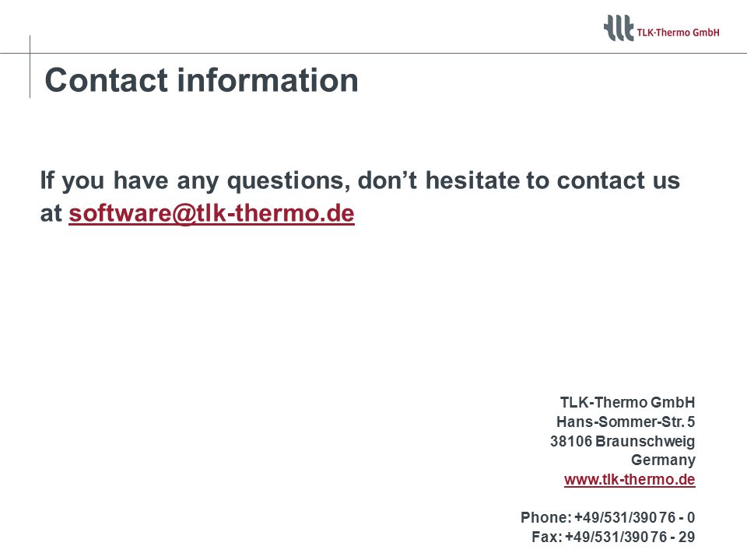Click the TLK-Thermo logo icon
Image resolution: width=747 pixels, height=560 pixels.
coord(619,28)
